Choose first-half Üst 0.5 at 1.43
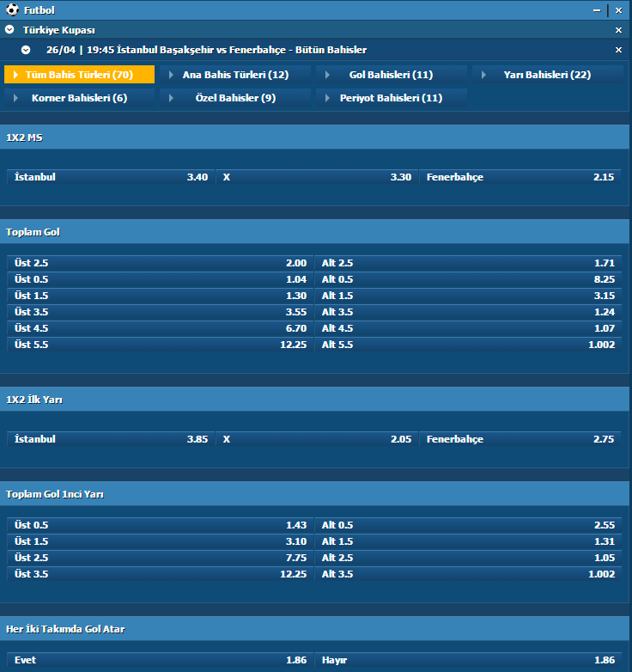 tap(160, 525)
